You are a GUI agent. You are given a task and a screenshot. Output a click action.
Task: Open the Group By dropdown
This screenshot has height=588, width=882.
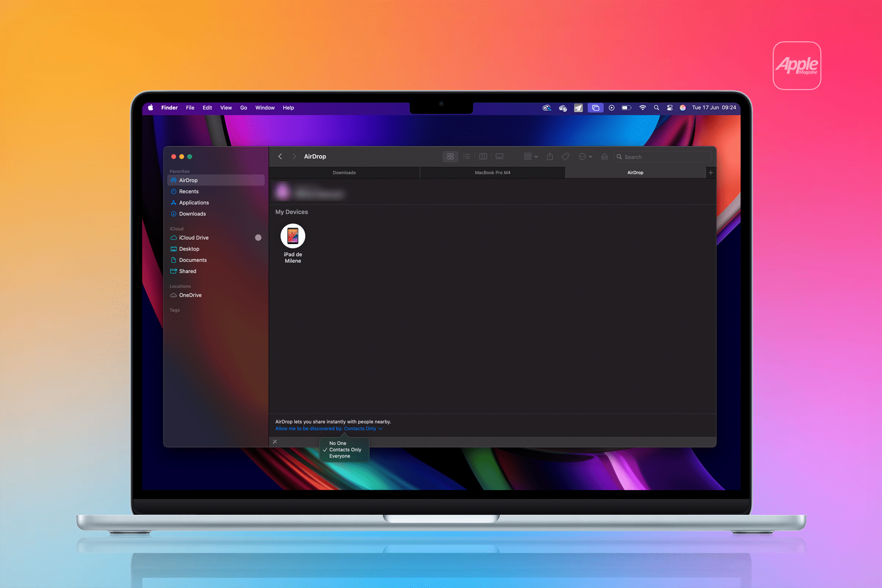coord(531,157)
